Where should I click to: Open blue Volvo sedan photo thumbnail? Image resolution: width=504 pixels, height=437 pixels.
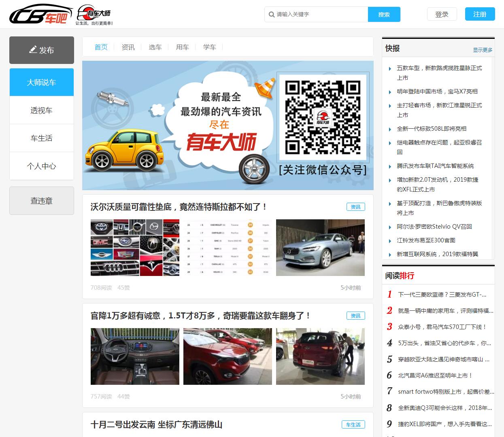click(320, 248)
